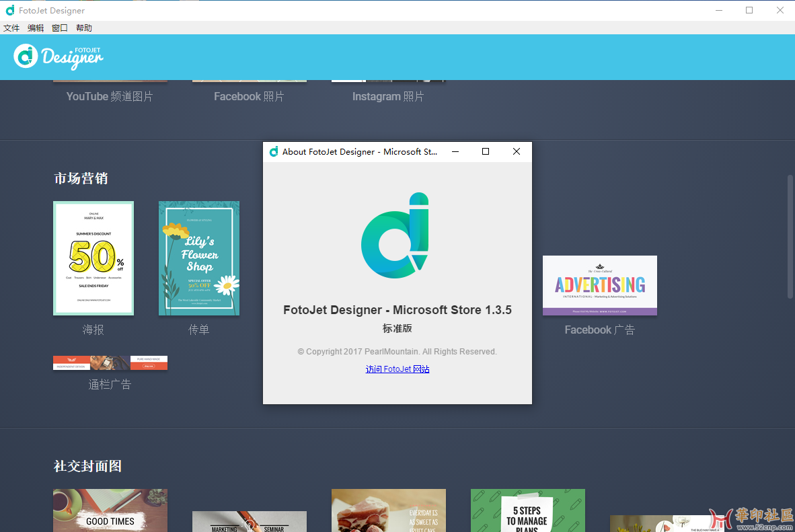Image resolution: width=795 pixels, height=532 pixels.
Task: Minimize the FotoJet Designer main window
Action: (719, 10)
